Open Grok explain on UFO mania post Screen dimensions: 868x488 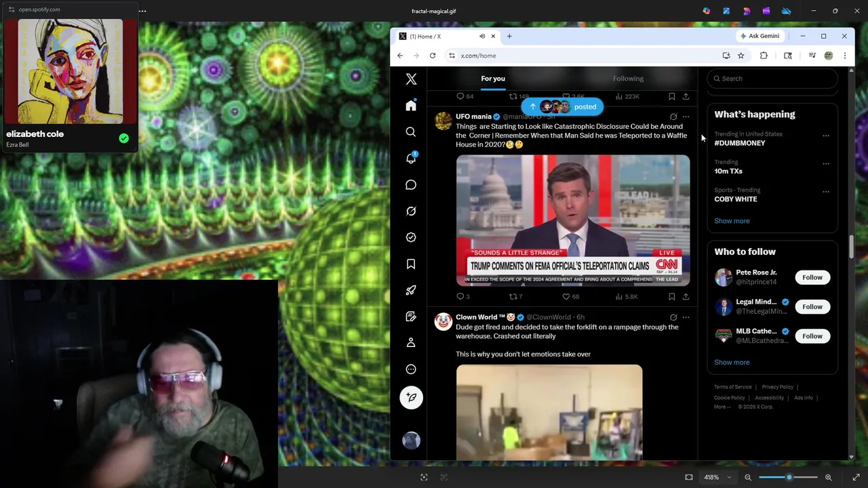click(x=673, y=117)
